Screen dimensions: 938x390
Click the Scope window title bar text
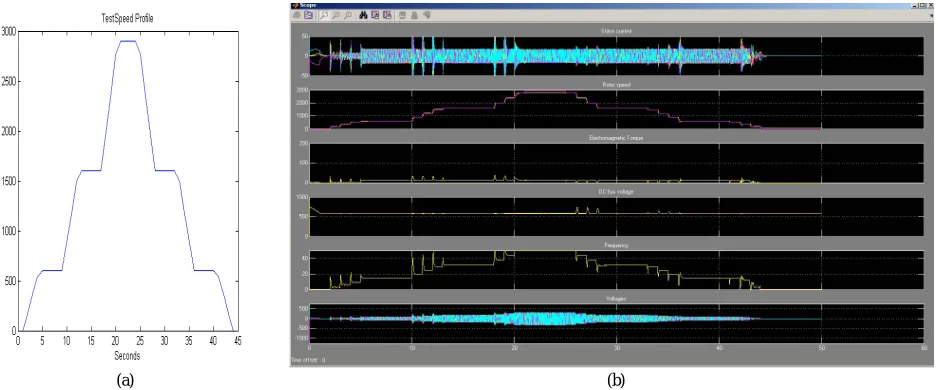[x=309, y=5]
